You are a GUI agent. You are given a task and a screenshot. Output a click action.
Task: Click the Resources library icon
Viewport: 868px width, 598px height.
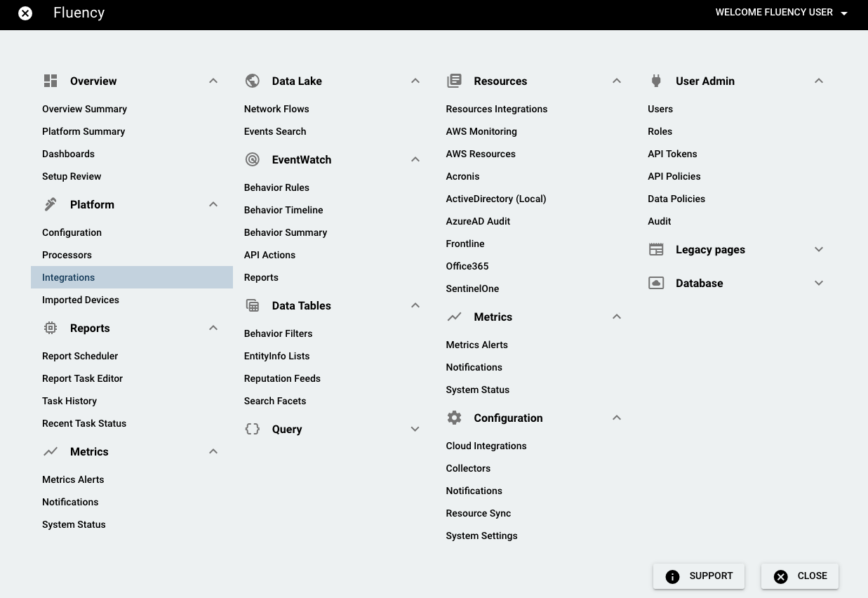click(454, 81)
